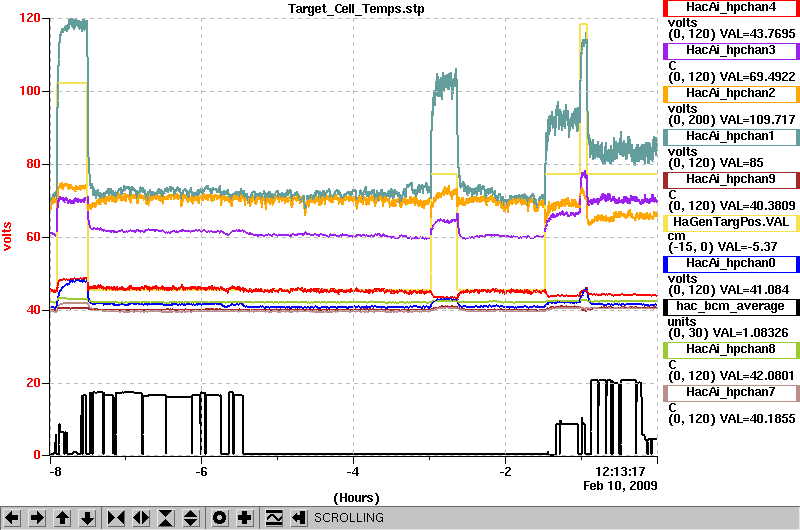Click the vertical 'volts' y-axis label

pos(7,236)
